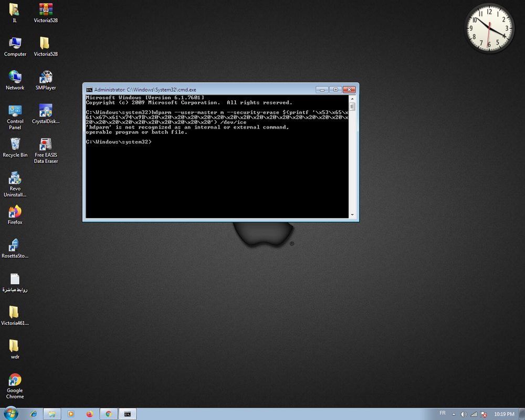Click the cmd vertical scrollbar thumb
Viewport: 525px width, 420px height.
point(352,107)
